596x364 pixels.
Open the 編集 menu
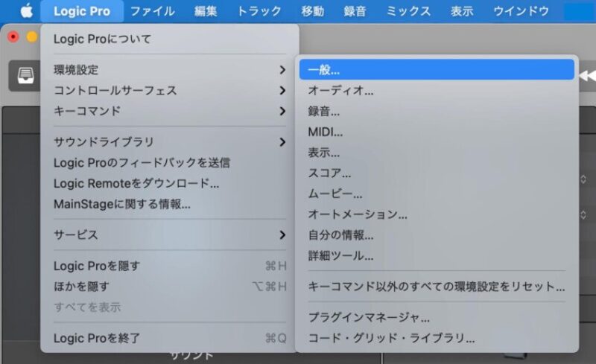(206, 11)
